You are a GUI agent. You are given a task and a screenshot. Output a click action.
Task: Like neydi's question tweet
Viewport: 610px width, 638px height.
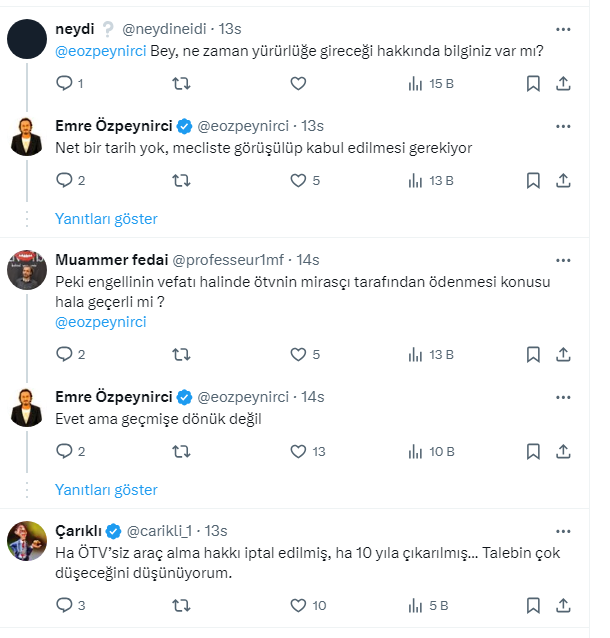click(x=298, y=84)
